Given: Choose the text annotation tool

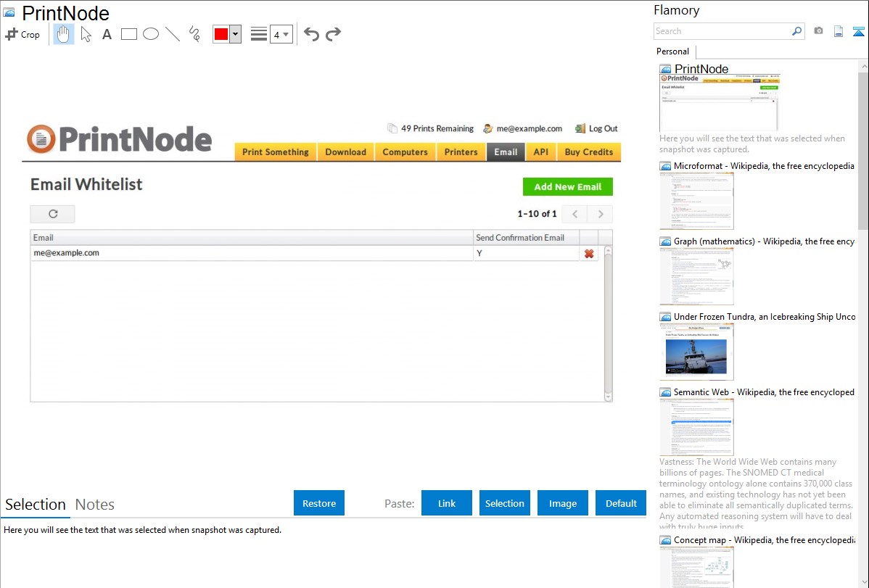Looking at the screenshot, I should click(x=107, y=34).
